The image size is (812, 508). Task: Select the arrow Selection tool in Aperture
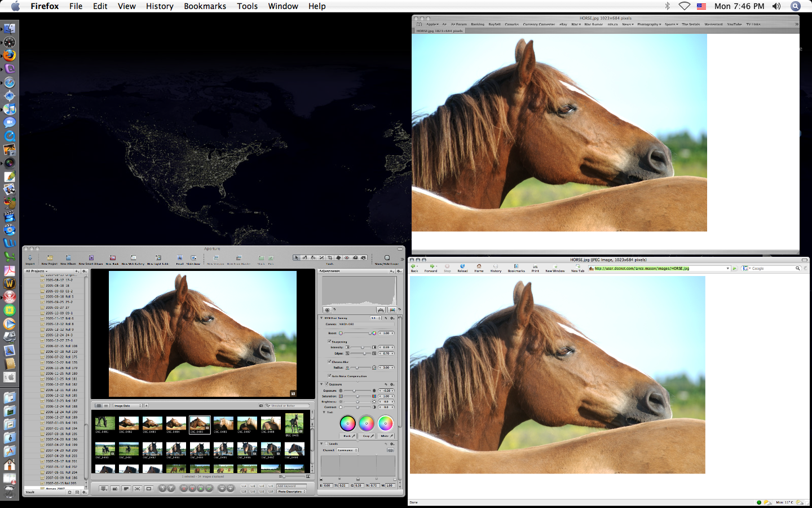(296, 258)
